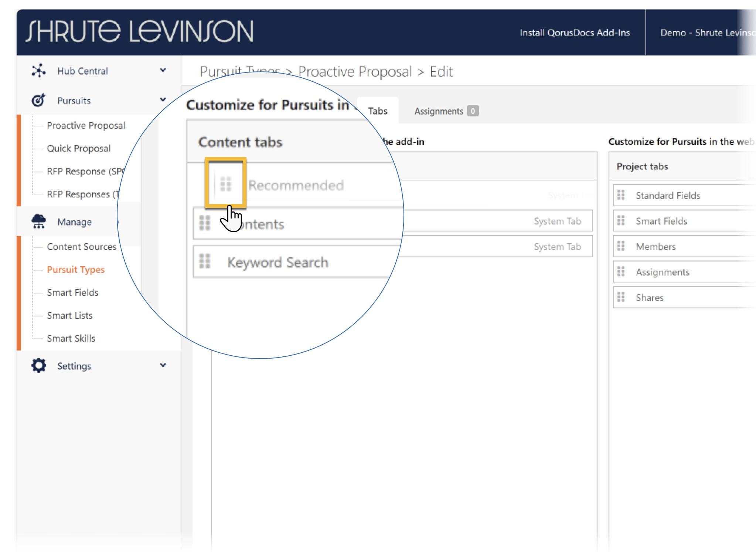Click drag handle next to Standard Fields
Screen dimensions: 756x552
tap(621, 195)
